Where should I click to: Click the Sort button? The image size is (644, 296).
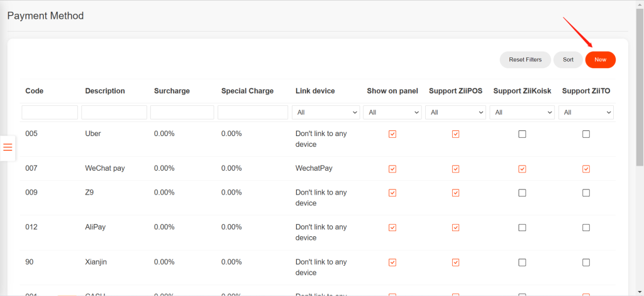(x=568, y=60)
